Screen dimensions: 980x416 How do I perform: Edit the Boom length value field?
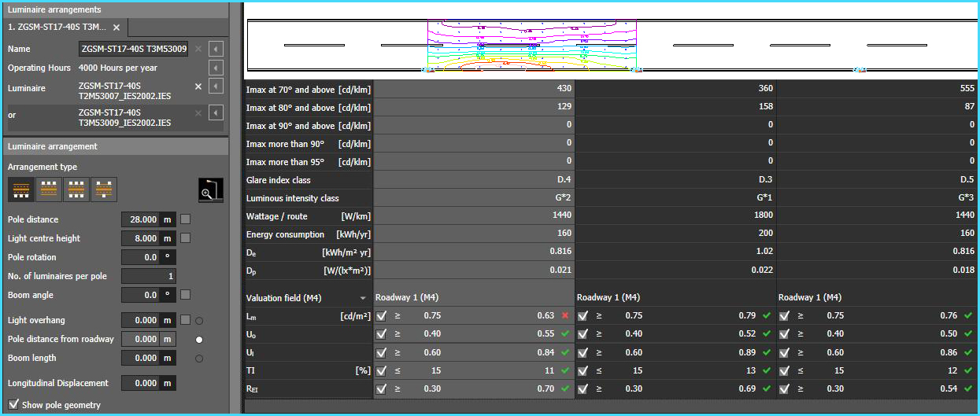[x=141, y=358]
